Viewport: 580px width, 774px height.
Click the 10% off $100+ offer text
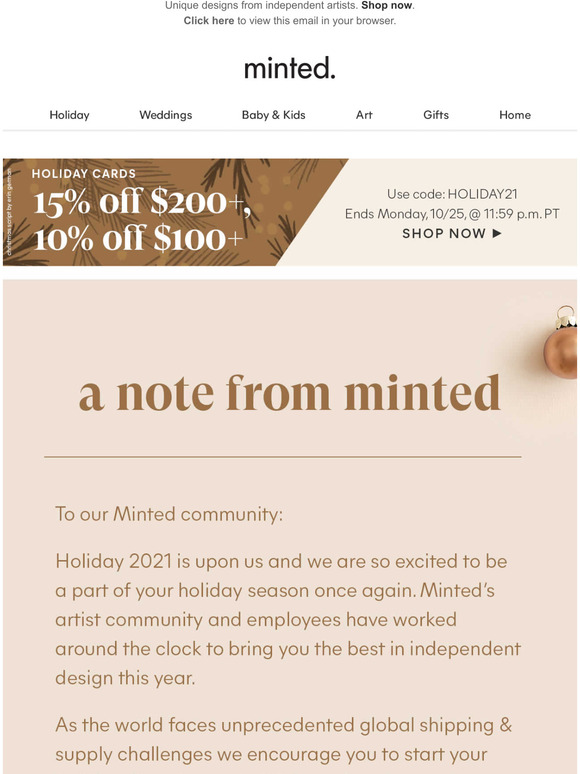click(138, 239)
